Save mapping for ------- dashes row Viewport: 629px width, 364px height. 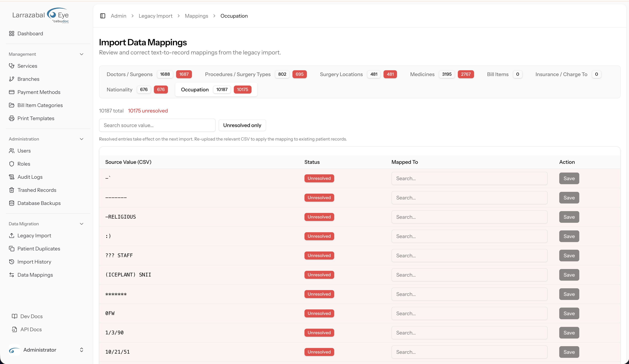click(569, 198)
